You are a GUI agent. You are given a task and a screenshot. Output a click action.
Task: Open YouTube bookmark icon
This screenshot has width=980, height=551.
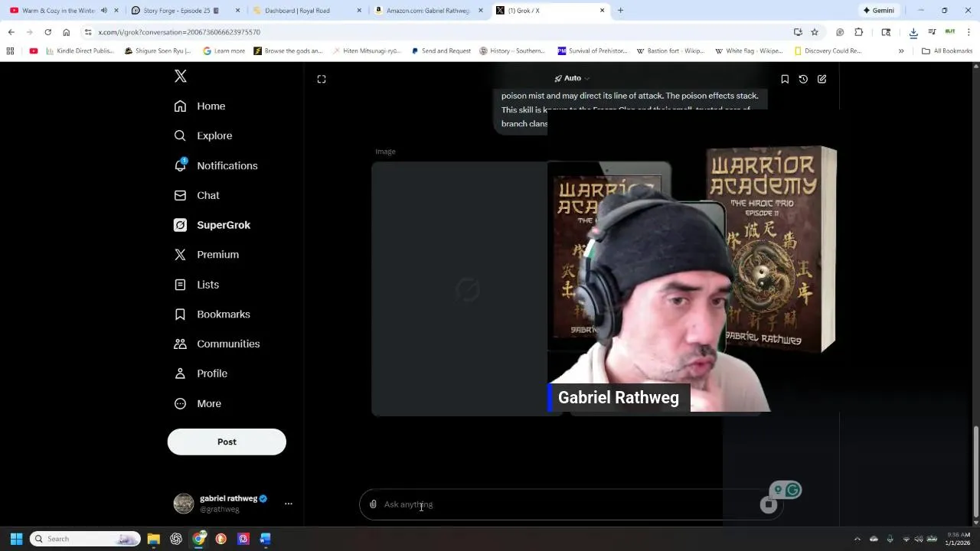click(x=34, y=51)
